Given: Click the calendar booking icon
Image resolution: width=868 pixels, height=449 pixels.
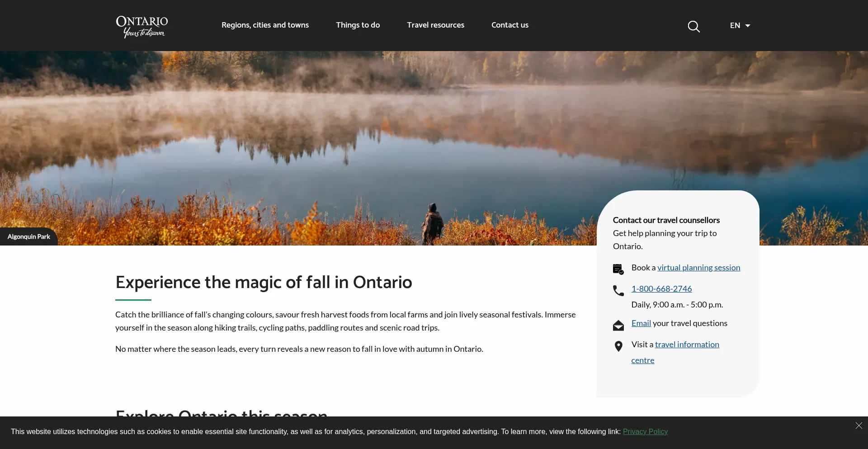Looking at the screenshot, I should tap(618, 269).
